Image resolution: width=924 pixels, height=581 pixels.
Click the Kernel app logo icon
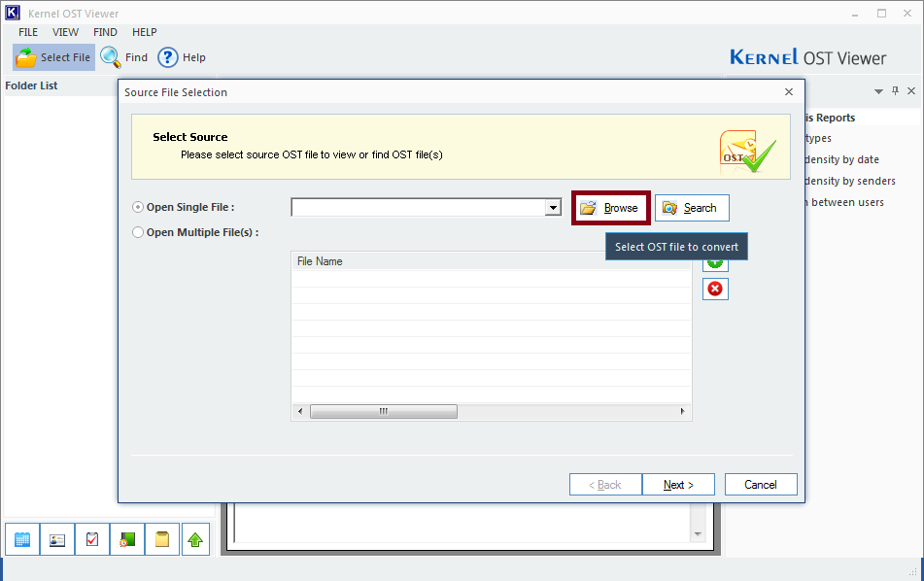click(13, 13)
